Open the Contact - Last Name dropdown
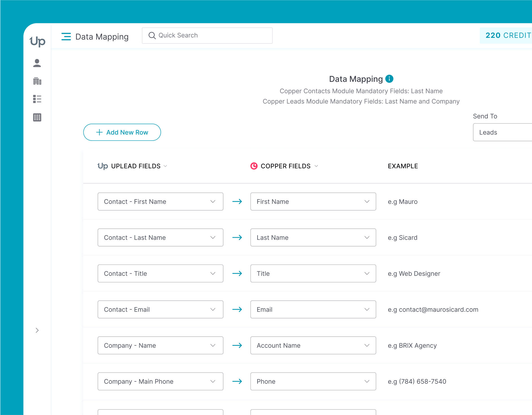Image resolution: width=532 pixels, height=415 pixels. pyautogui.click(x=161, y=237)
